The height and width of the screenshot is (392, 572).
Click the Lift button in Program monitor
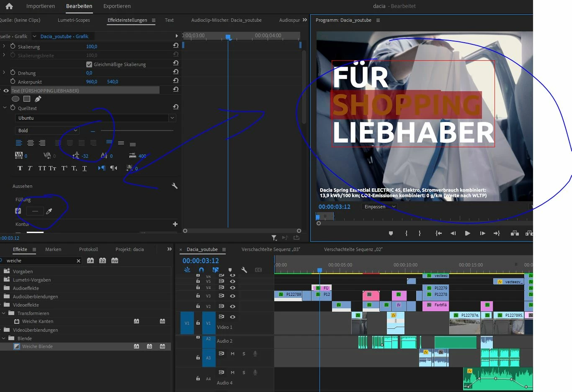pos(515,233)
